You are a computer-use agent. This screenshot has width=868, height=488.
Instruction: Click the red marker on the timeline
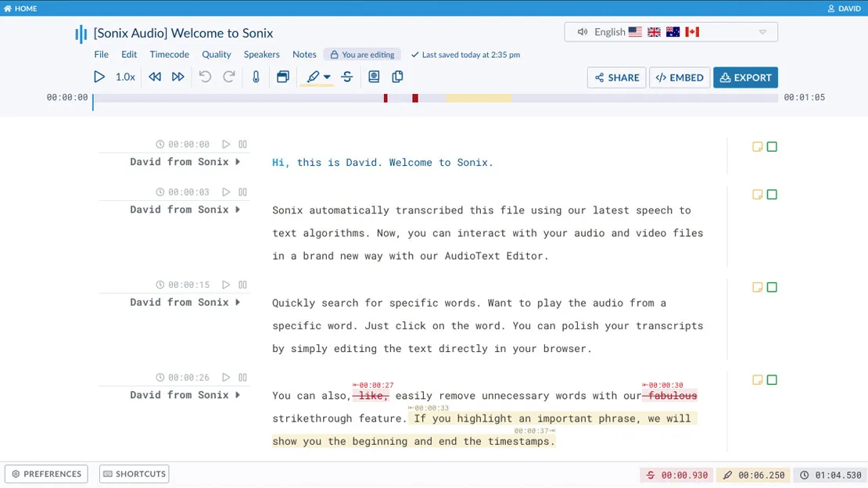point(385,98)
